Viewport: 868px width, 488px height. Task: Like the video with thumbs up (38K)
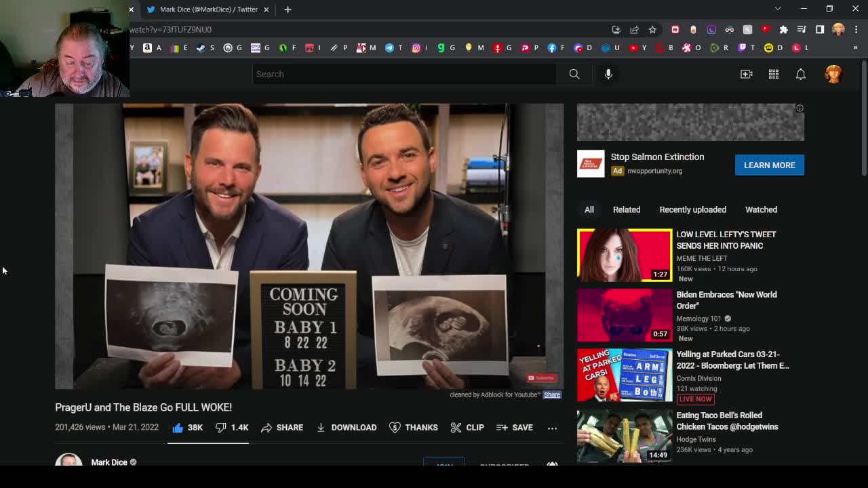point(187,428)
